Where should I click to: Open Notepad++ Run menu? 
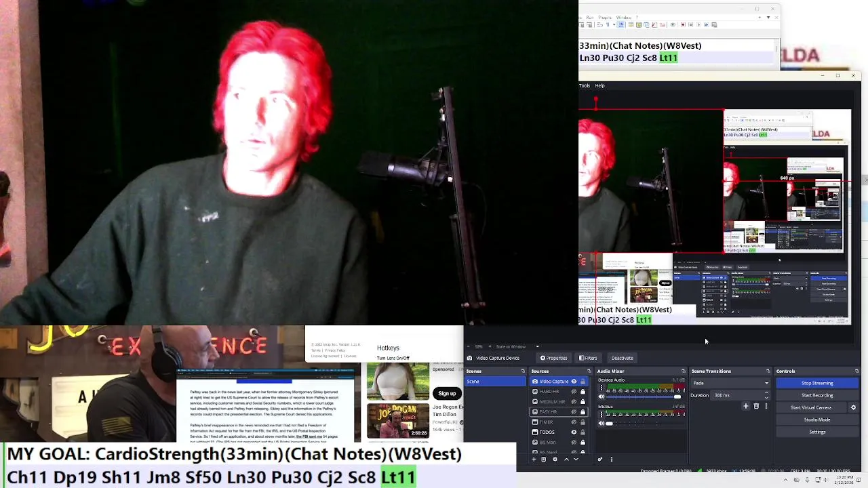click(x=590, y=18)
